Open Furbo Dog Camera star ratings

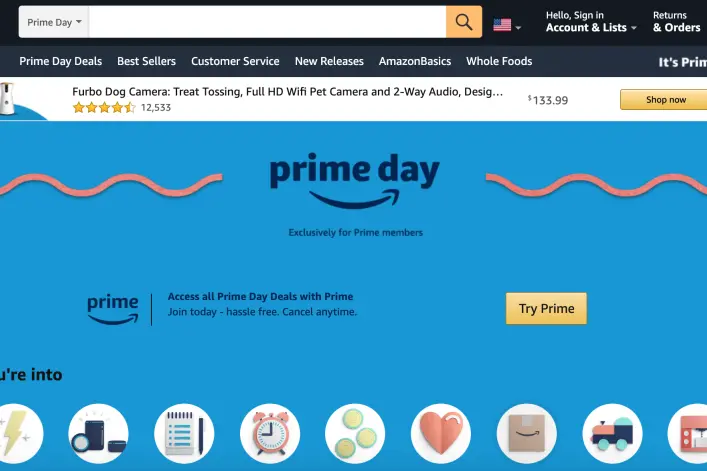tap(104, 108)
